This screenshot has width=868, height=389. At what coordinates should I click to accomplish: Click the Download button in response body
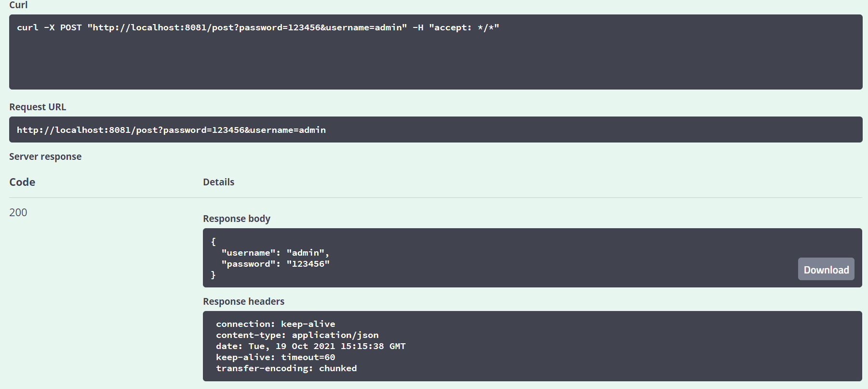(826, 269)
